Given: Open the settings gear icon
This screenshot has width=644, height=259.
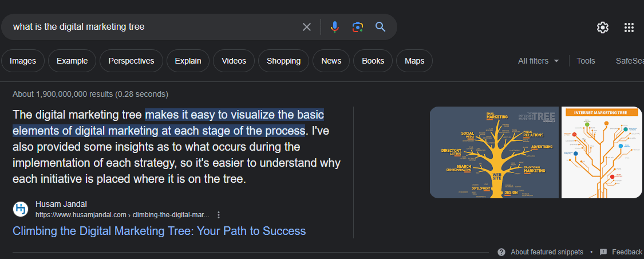Looking at the screenshot, I should (603, 27).
